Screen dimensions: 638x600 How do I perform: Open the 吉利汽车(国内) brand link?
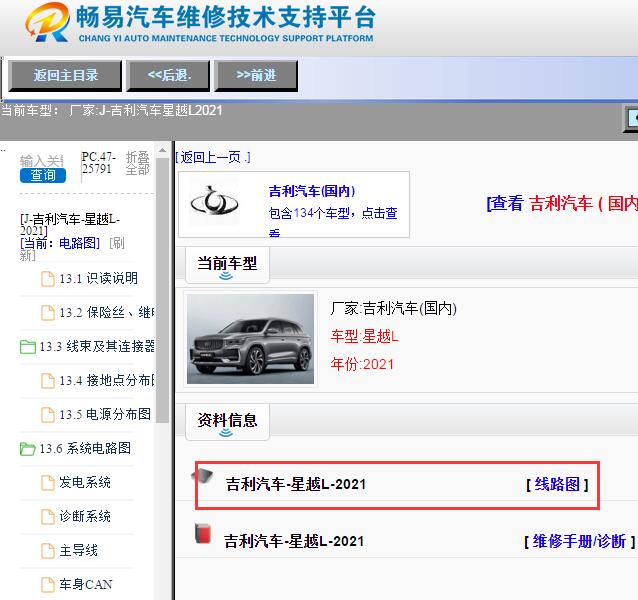click(312, 191)
